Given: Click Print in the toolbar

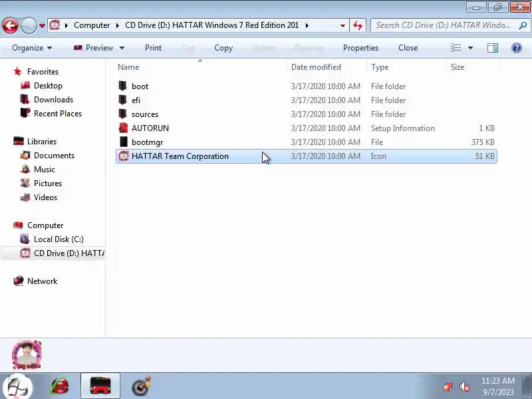Looking at the screenshot, I should click(x=153, y=48).
